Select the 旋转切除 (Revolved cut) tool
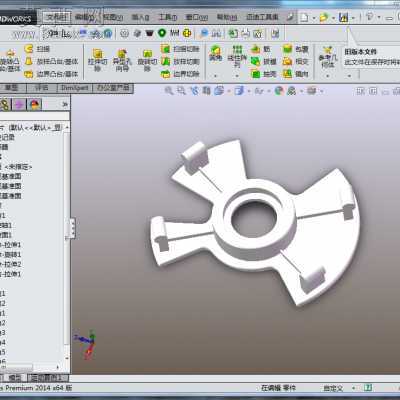Image resolution: width=400 pixels, height=400 pixels. (x=147, y=61)
